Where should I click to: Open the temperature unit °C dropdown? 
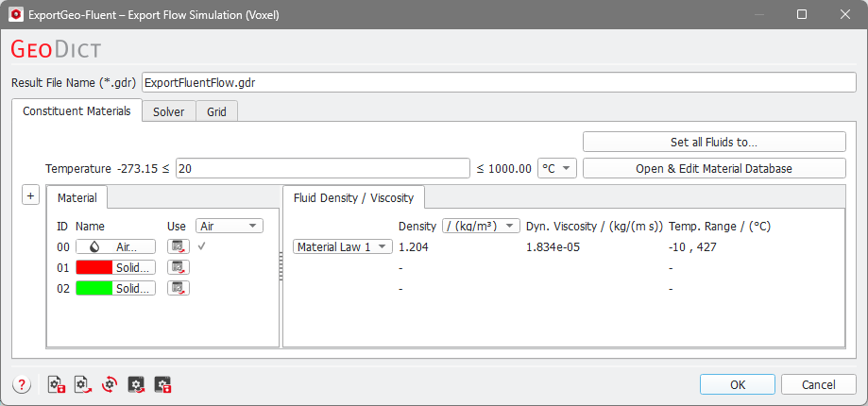[x=557, y=169]
